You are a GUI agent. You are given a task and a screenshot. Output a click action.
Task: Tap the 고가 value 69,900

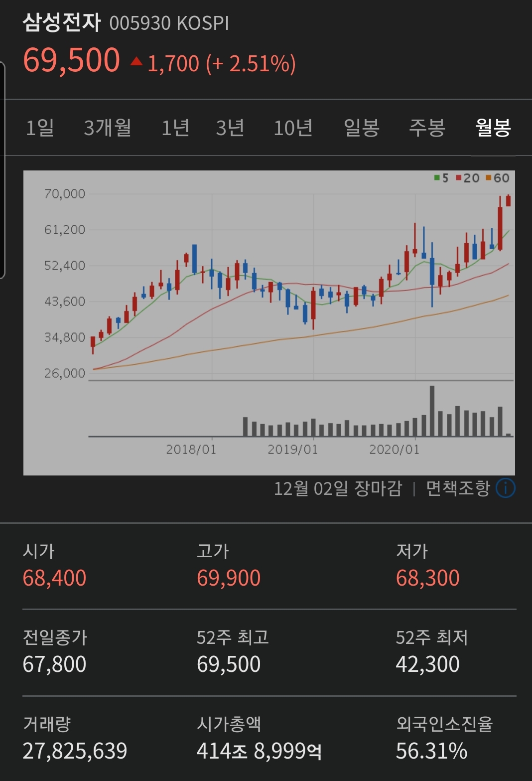(229, 578)
